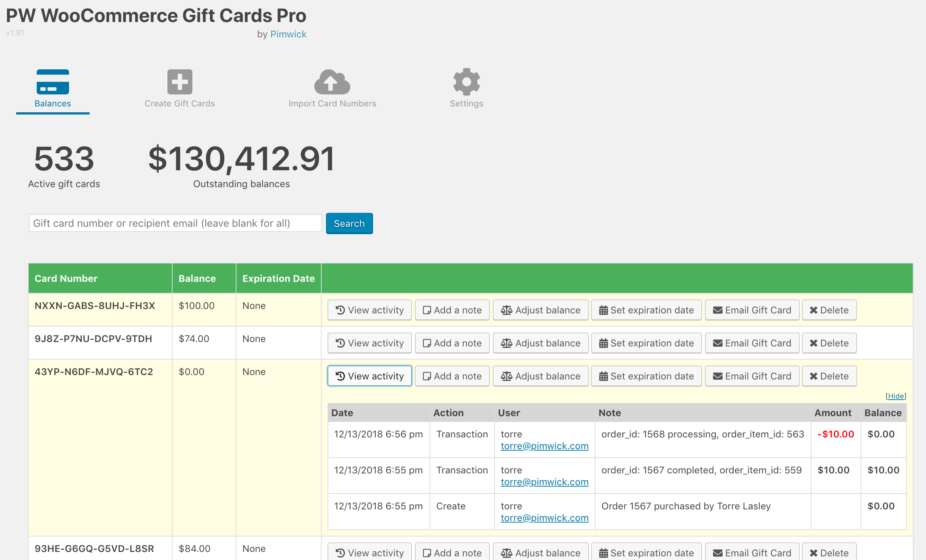
Task: Toggle View activity for NXXN-GABS-8UHJ-FH3X
Action: point(369,309)
